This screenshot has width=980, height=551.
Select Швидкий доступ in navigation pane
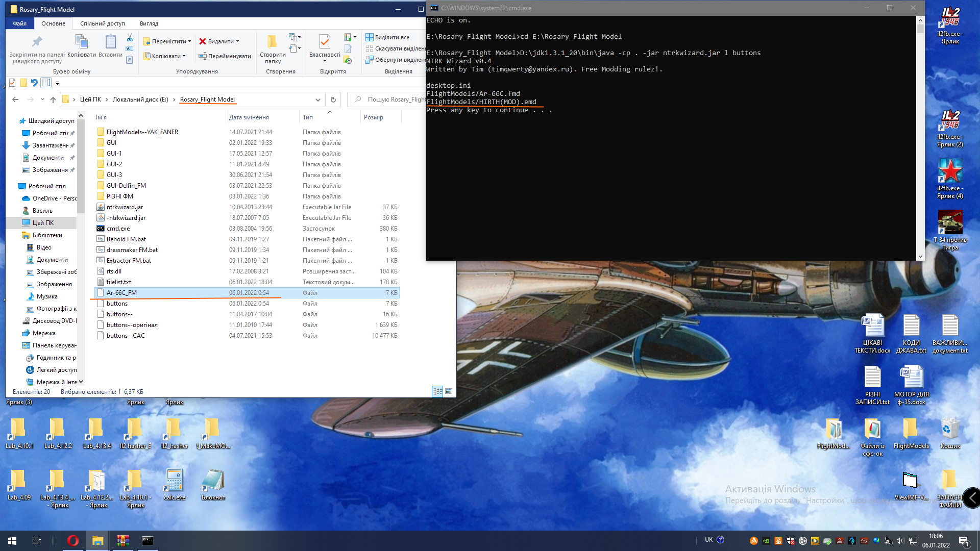tap(51, 121)
